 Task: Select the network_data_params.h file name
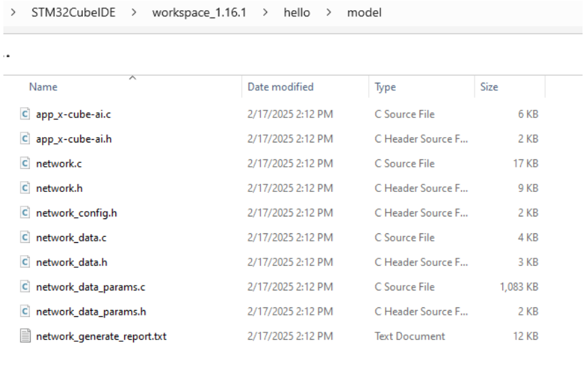point(91,312)
